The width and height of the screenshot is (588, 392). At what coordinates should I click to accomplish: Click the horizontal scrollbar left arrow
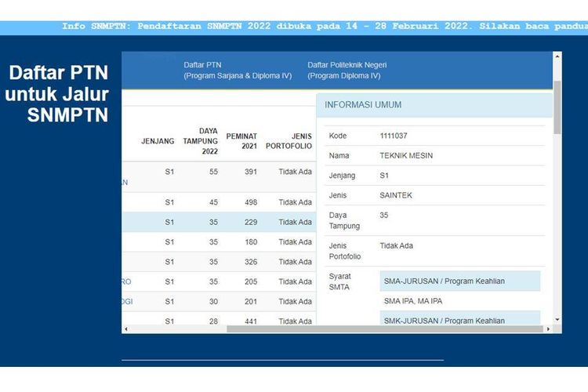125,329
